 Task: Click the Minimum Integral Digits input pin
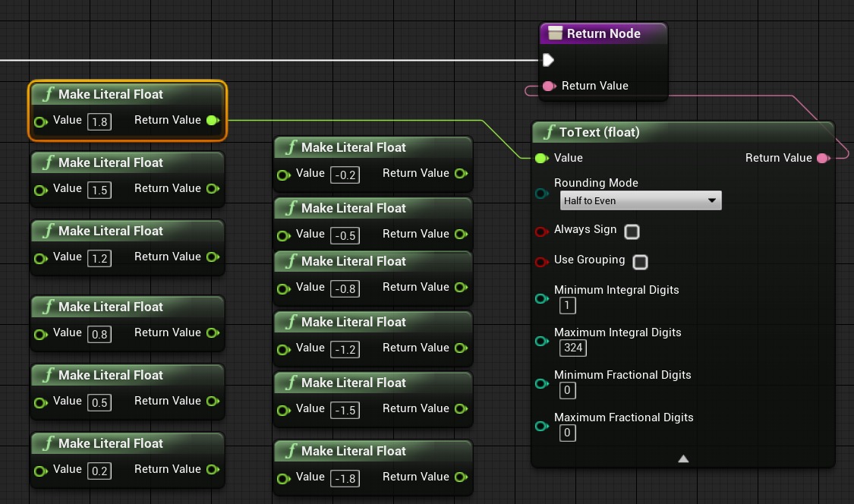coord(541,298)
